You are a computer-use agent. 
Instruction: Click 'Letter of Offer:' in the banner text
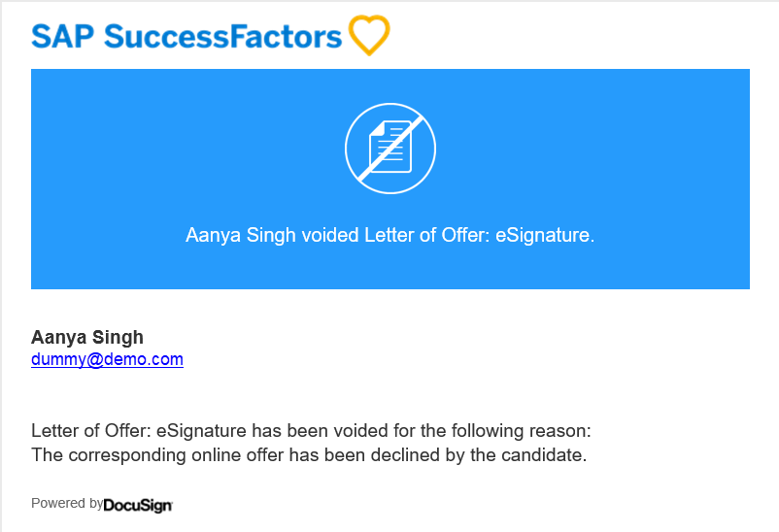(x=426, y=235)
